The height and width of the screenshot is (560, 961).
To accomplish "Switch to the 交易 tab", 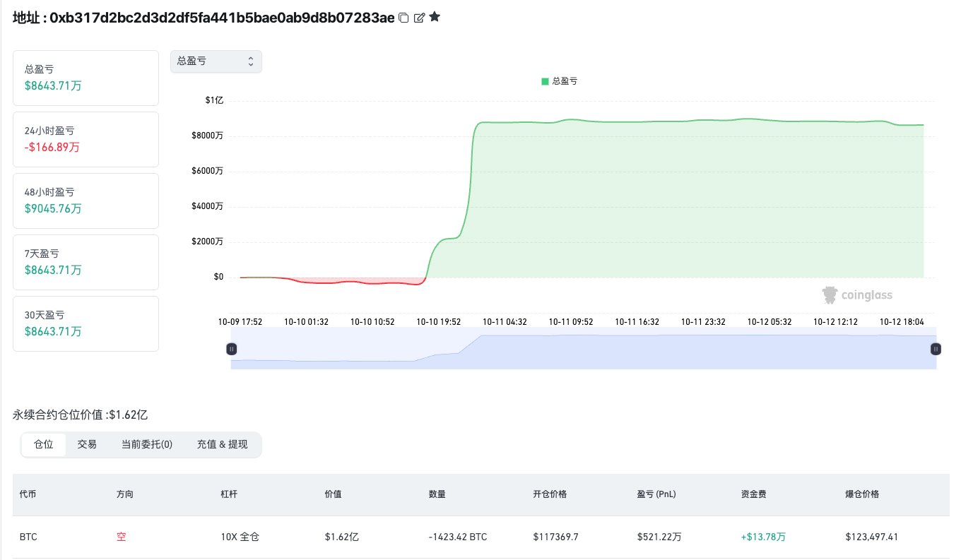I will (x=87, y=444).
